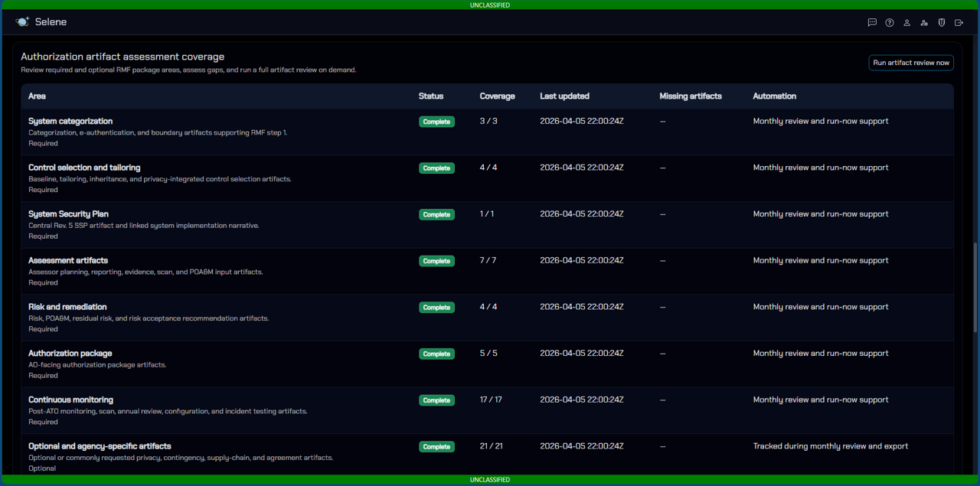The image size is (980, 486).
Task: Open Optional and agency-specific artifacts row
Action: pos(100,446)
